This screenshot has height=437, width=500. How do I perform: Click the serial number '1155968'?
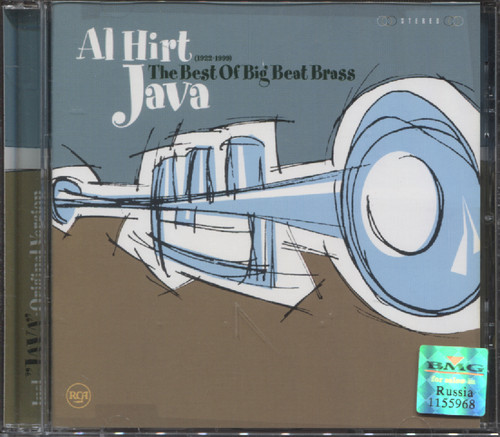pyautogui.click(x=452, y=404)
